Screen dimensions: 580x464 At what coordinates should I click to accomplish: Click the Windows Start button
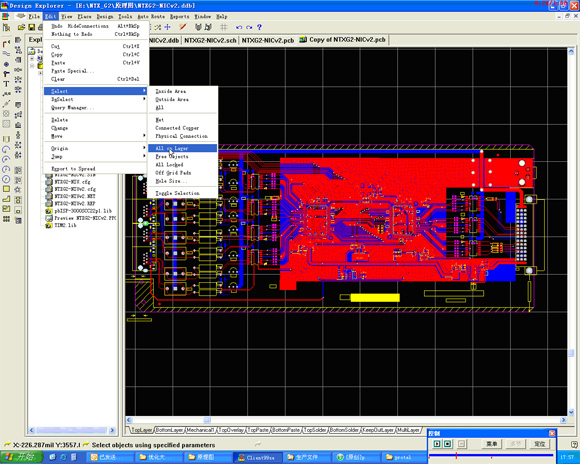point(20,457)
